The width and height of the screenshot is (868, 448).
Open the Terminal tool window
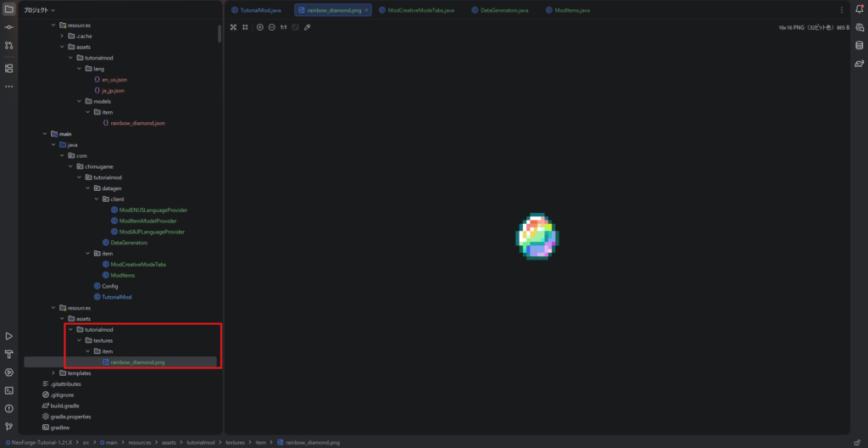click(8, 390)
